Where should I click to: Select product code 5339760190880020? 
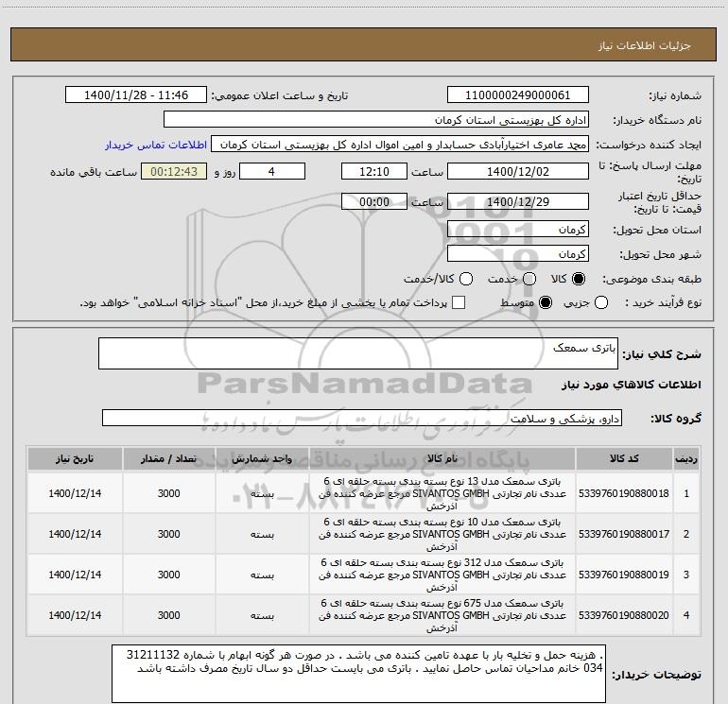(x=624, y=615)
